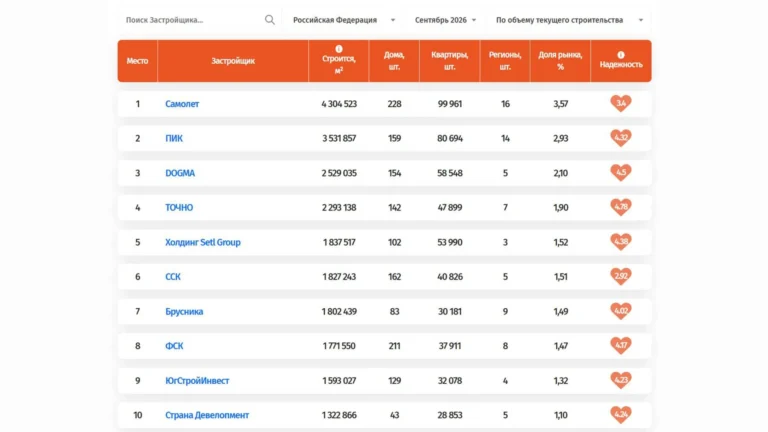Click reliability heart for Страна Девелопмент
This screenshot has height=432, width=768.
click(621, 415)
